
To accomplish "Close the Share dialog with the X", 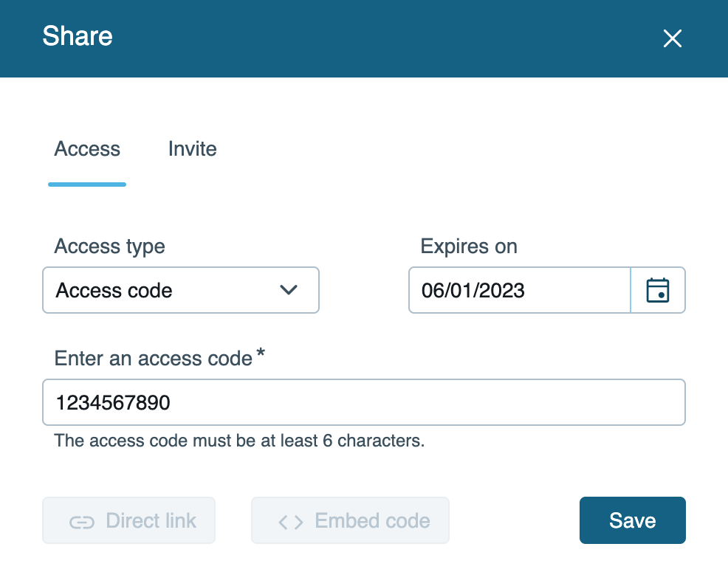I will coord(673,38).
